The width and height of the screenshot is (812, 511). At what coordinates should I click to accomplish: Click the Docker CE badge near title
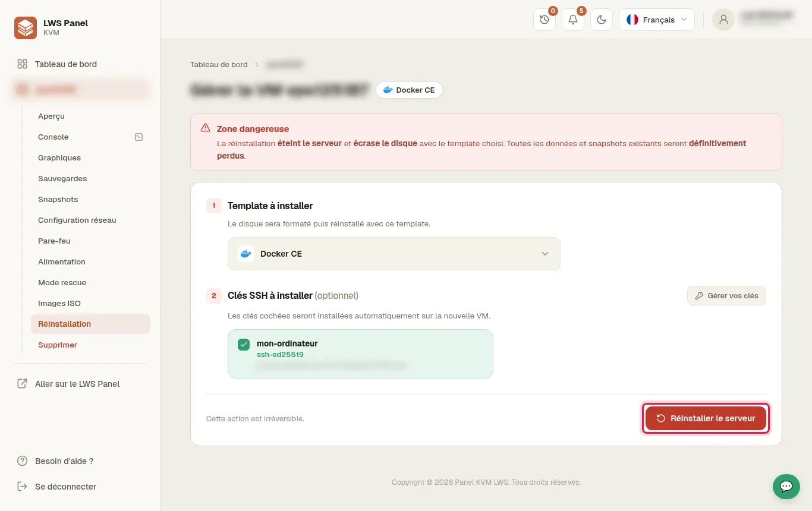point(409,90)
